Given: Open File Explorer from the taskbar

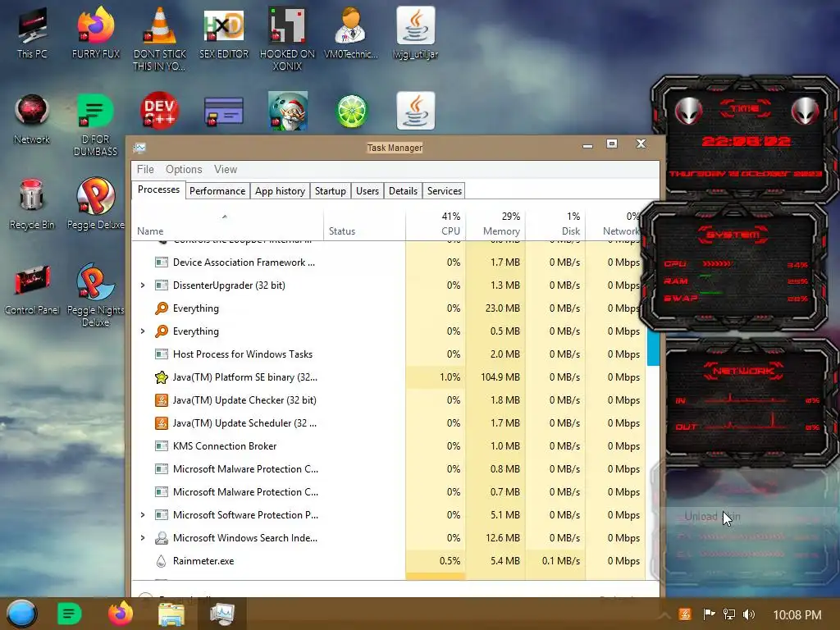Looking at the screenshot, I should point(171,614).
